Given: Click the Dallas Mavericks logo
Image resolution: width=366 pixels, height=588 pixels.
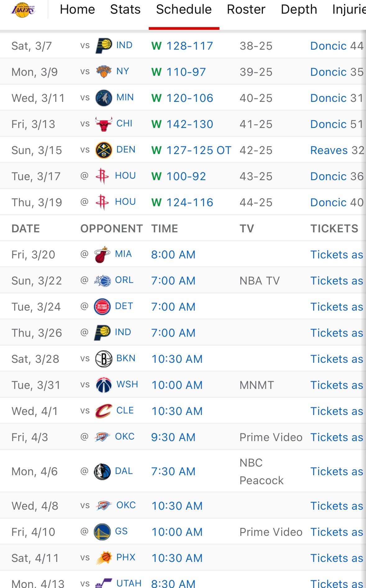Looking at the screenshot, I should point(102,472).
